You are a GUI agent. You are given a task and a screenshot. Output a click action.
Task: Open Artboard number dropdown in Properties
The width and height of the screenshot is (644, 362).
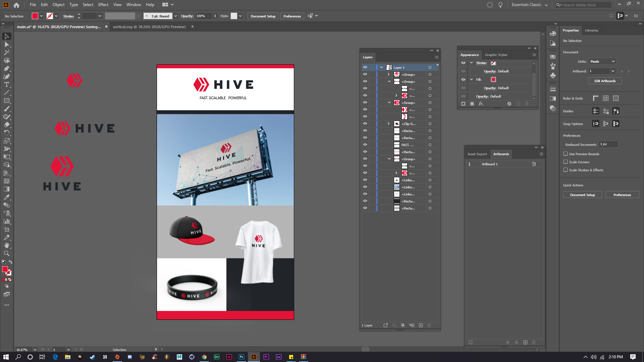[613, 71]
